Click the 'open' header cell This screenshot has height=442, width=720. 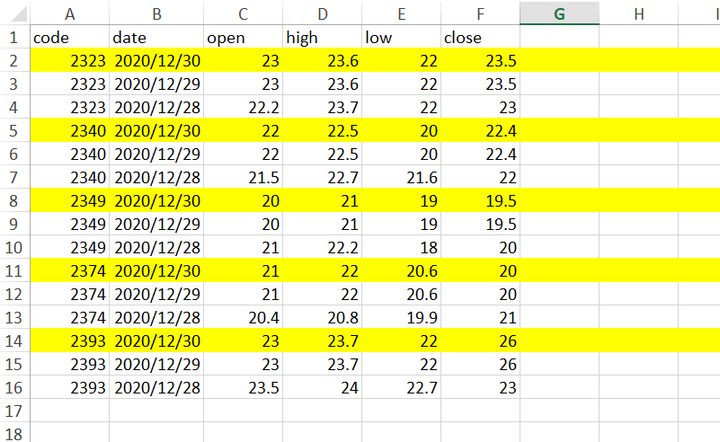coord(243,37)
